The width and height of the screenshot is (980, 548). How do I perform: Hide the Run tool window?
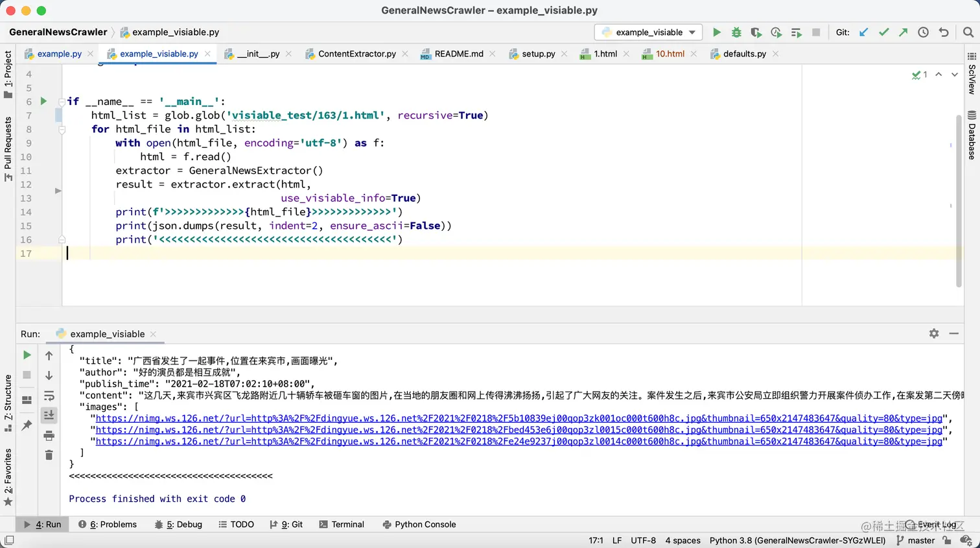point(954,333)
